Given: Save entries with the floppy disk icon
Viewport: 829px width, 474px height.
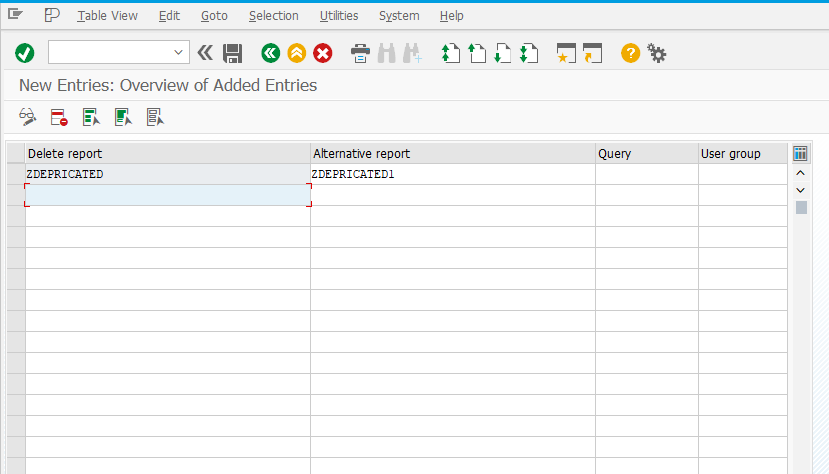Looking at the screenshot, I should tap(232, 53).
